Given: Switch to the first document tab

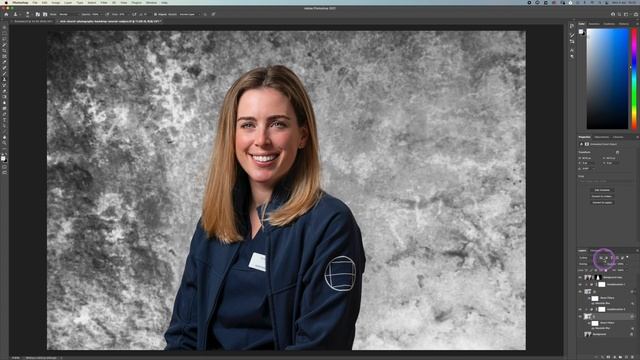Looking at the screenshot, I should pos(33,21).
